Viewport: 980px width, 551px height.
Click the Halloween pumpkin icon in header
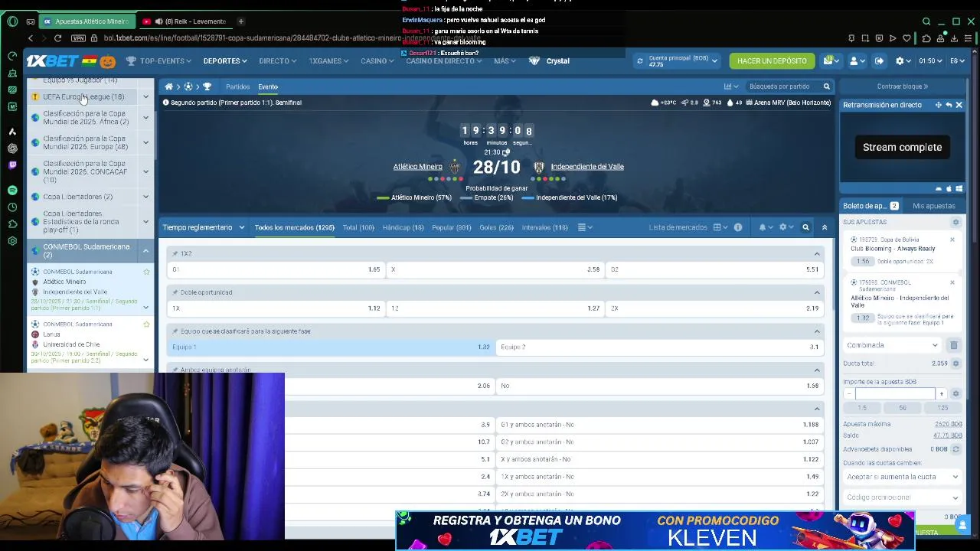pos(107,60)
